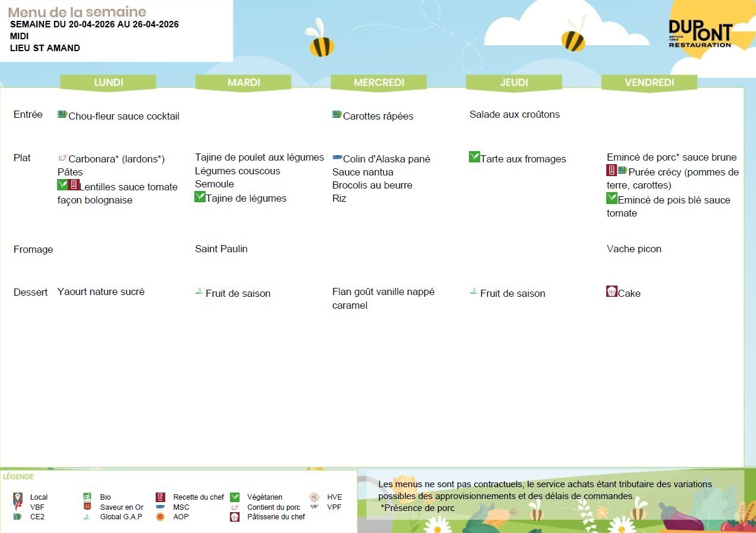Screen dimensions: 756x533
Task: Click the HVE round legend icon
Action: (314, 497)
